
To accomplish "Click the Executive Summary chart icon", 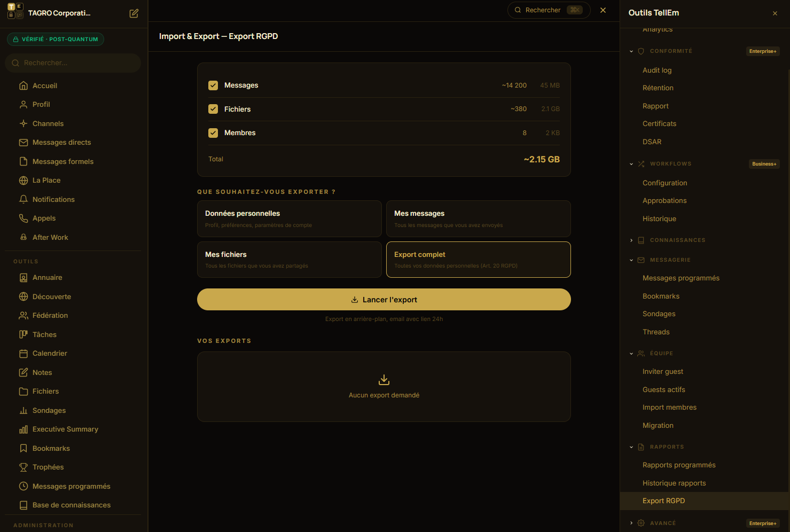I will [x=24, y=429].
